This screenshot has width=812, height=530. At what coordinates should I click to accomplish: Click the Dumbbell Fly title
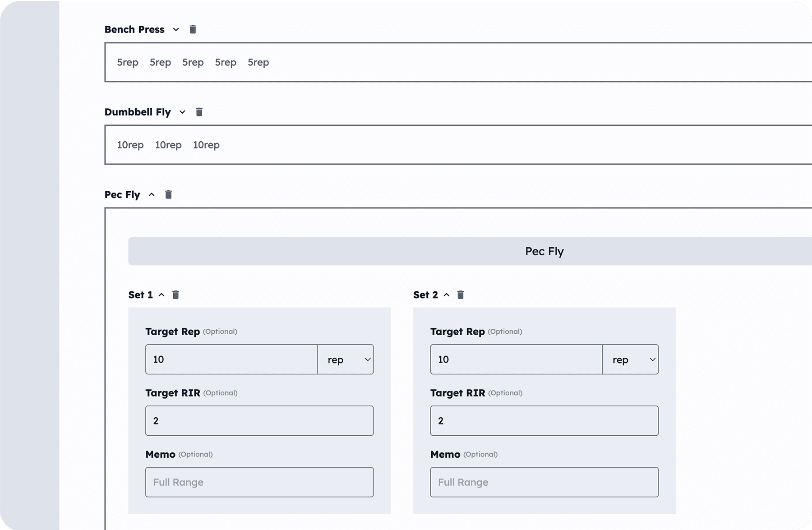click(138, 112)
